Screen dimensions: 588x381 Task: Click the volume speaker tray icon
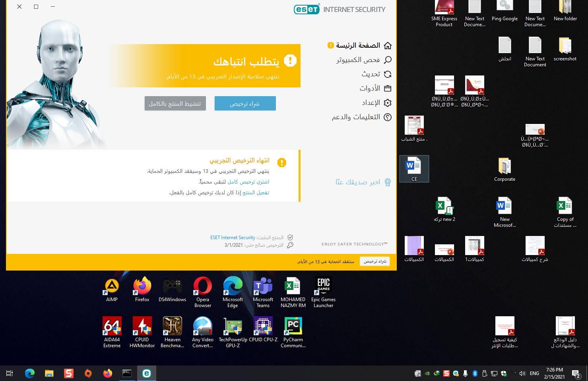tap(522, 373)
